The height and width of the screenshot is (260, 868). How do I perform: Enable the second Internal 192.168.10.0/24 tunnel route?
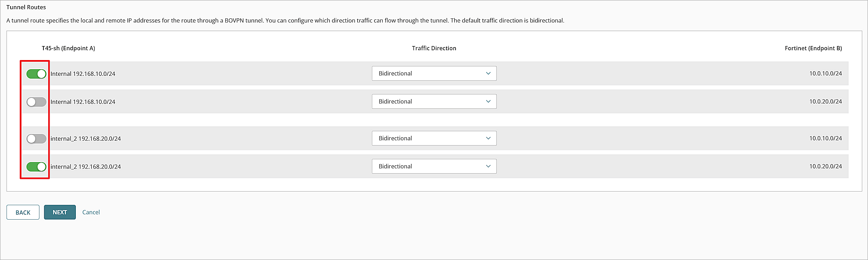pos(36,101)
